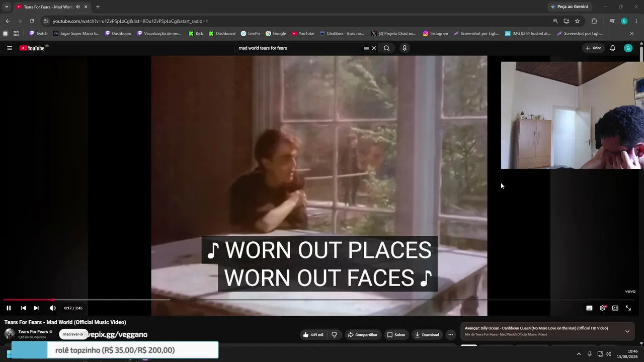Subscribe with the Inscrever-se button
Viewport: 644px width, 362px height.
72,334
